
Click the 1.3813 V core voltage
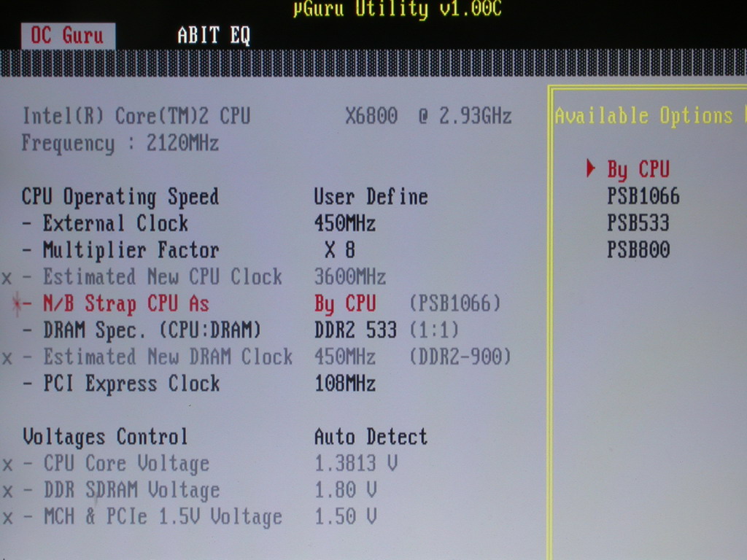click(356, 463)
